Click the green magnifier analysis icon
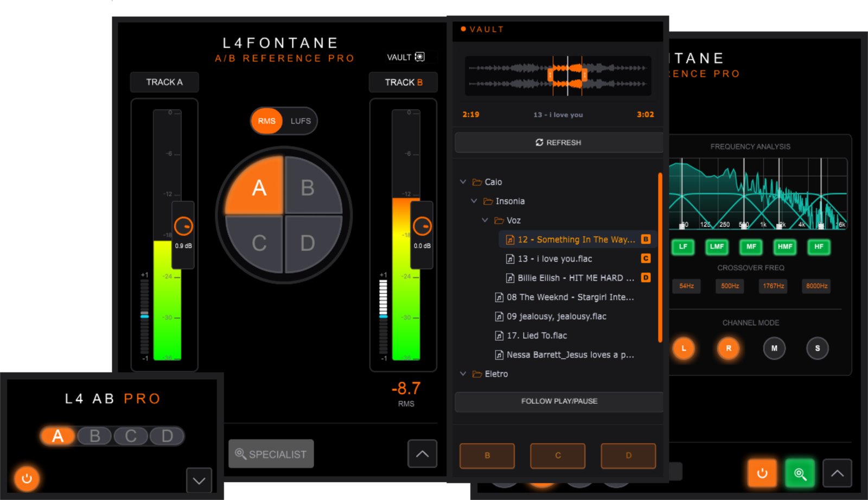The height and width of the screenshot is (500, 868). 800,473
